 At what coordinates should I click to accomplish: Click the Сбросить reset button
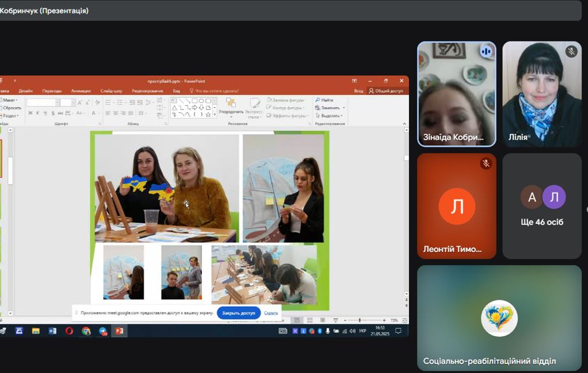(10, 108)
